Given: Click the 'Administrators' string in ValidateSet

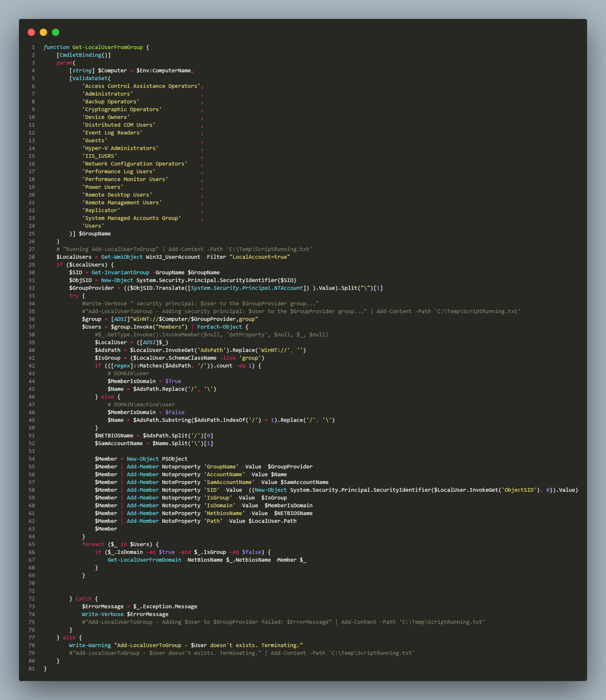Looking at the screenshot, I should (107, 94).
